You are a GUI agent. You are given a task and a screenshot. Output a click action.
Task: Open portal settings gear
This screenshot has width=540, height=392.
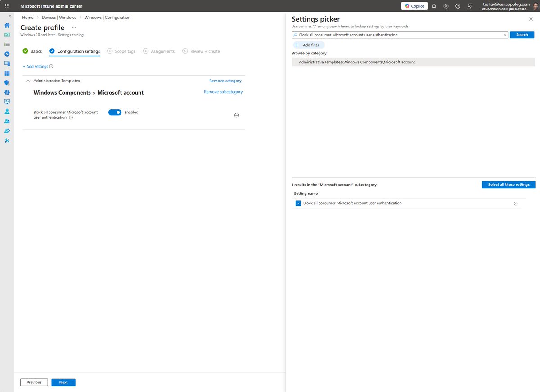(446, 6)
